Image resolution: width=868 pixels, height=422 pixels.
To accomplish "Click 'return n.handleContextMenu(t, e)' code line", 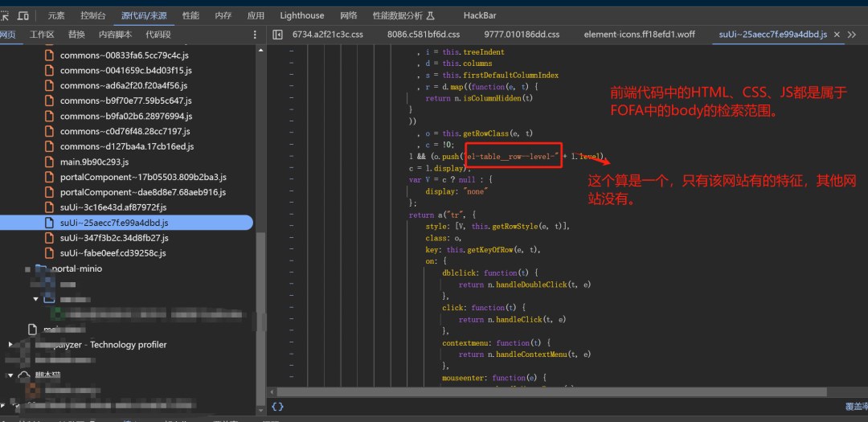I will pos(524,354).
